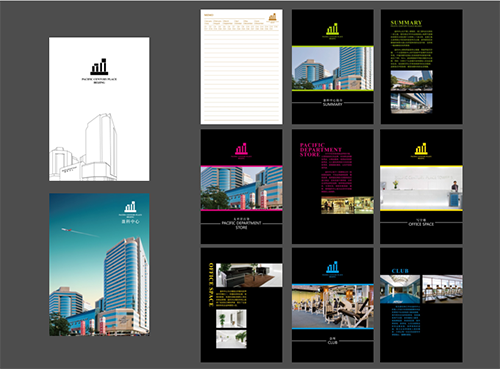Click the treadmill photo on the CLUB page
500x369 pixels.
pyautogui.click(x=442, y=289)
